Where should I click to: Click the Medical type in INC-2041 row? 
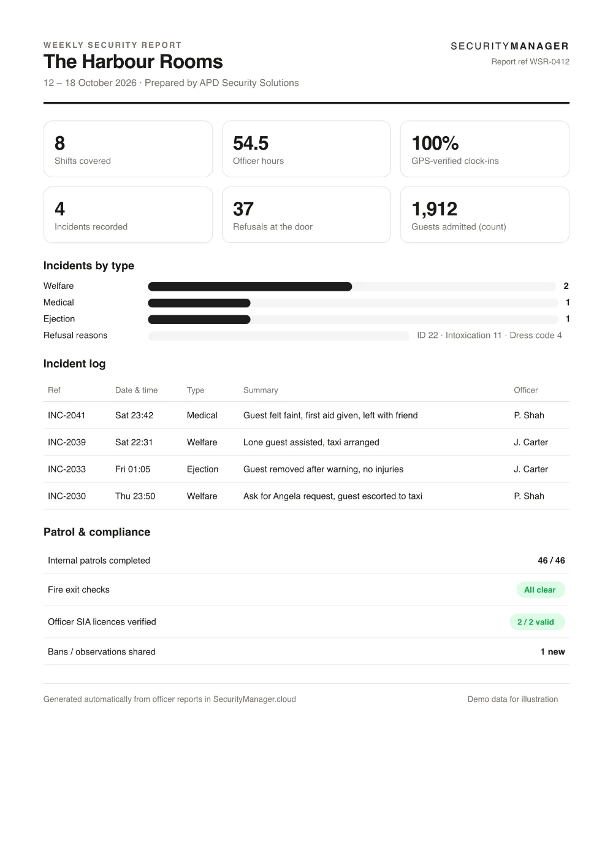[202, 415]
